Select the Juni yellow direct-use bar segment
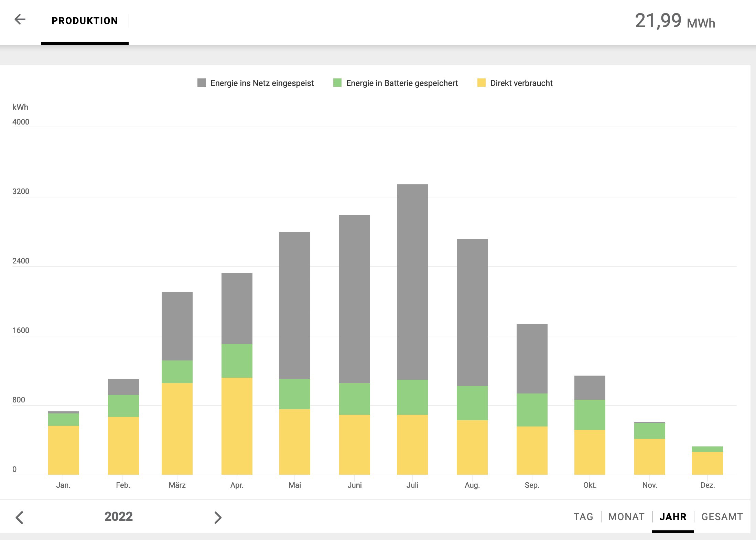 coord(355,445)
